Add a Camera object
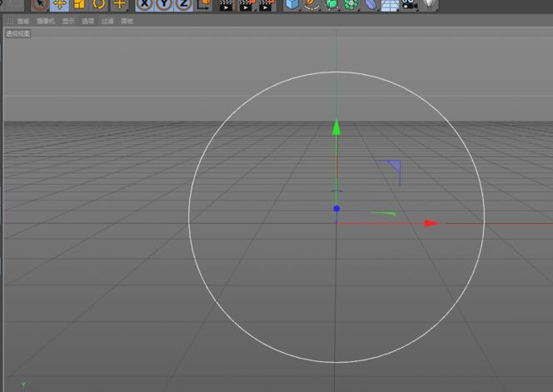This screenshot has width=553, height=392. (x=409, y=4)
